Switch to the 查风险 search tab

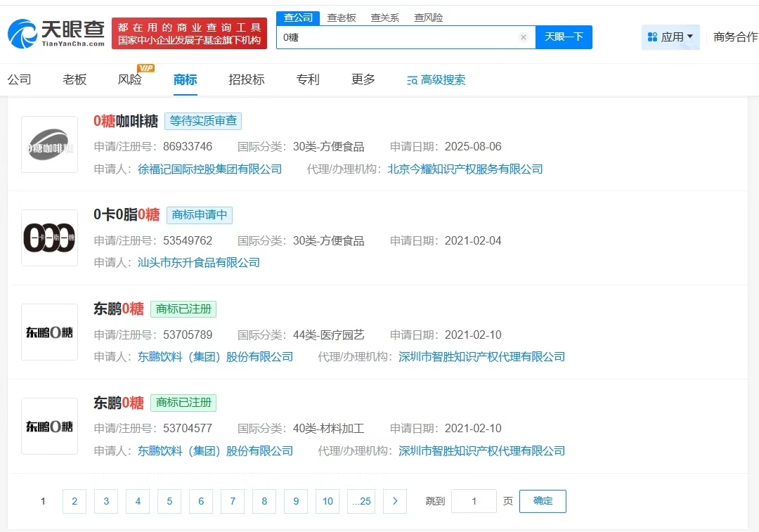click(x=428, y=18)
